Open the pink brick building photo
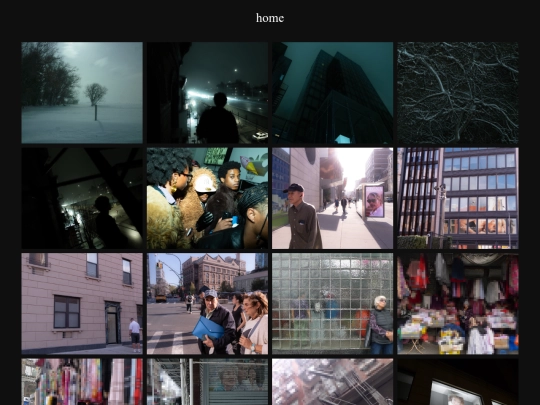This screenshot has height=405, width=540. 82,304
